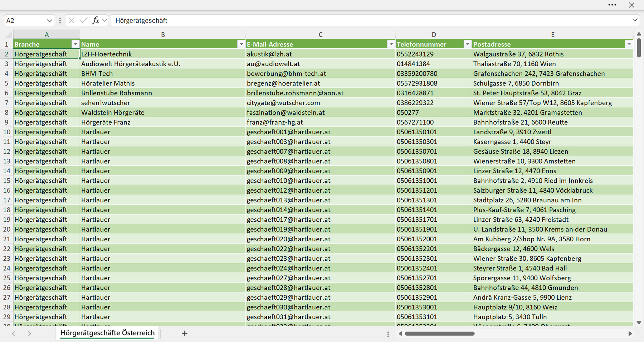Click the formula bar divider dots handle
Image resolution: width=644 pixels, height=342 pixels.
pos(60,20)
